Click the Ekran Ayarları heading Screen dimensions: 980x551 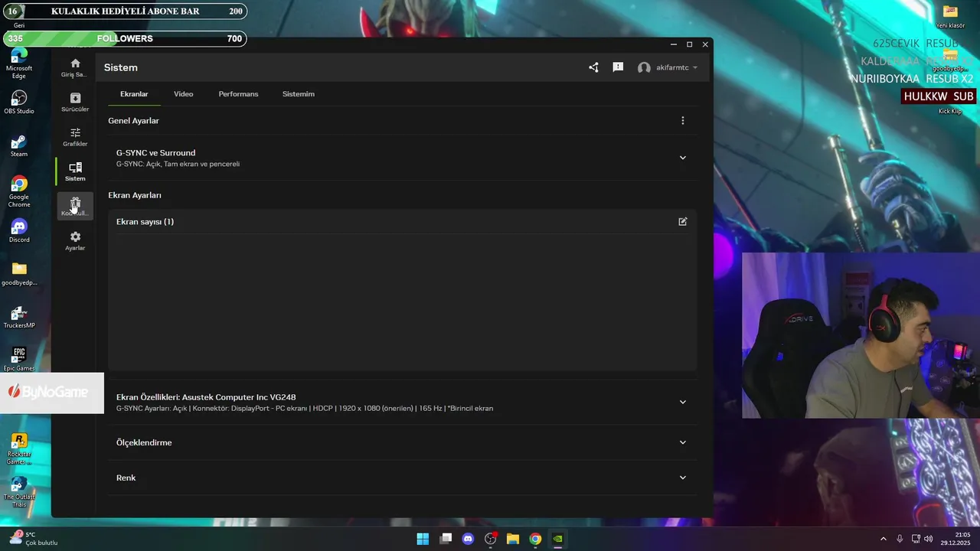(x=135, y=195)
